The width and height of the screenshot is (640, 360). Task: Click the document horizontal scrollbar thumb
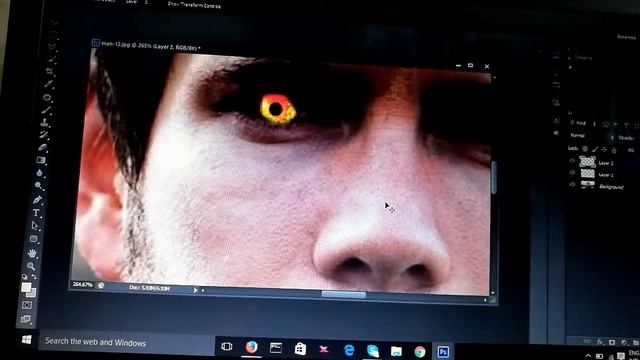click(x=344, y=294)
